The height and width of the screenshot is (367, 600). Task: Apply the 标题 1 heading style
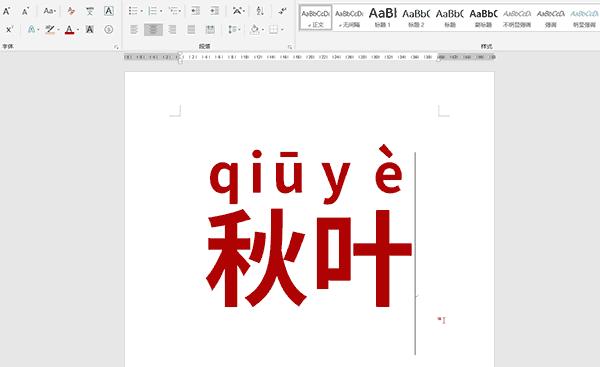(x=382, y=18)
